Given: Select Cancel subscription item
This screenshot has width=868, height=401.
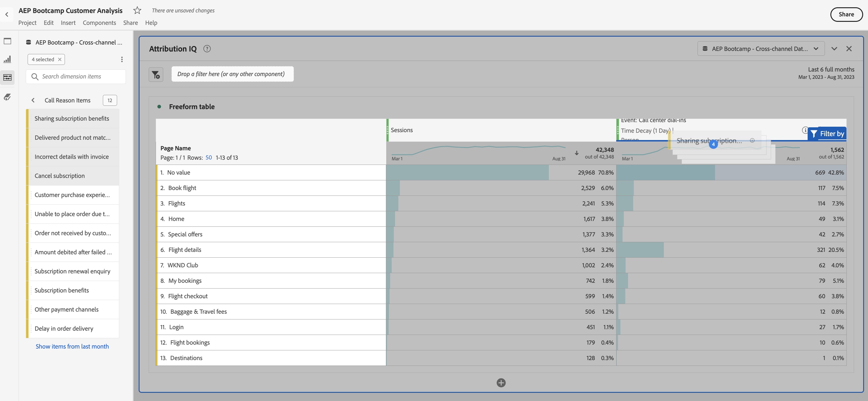Looking at the screenshot, I should click(73, 176).
